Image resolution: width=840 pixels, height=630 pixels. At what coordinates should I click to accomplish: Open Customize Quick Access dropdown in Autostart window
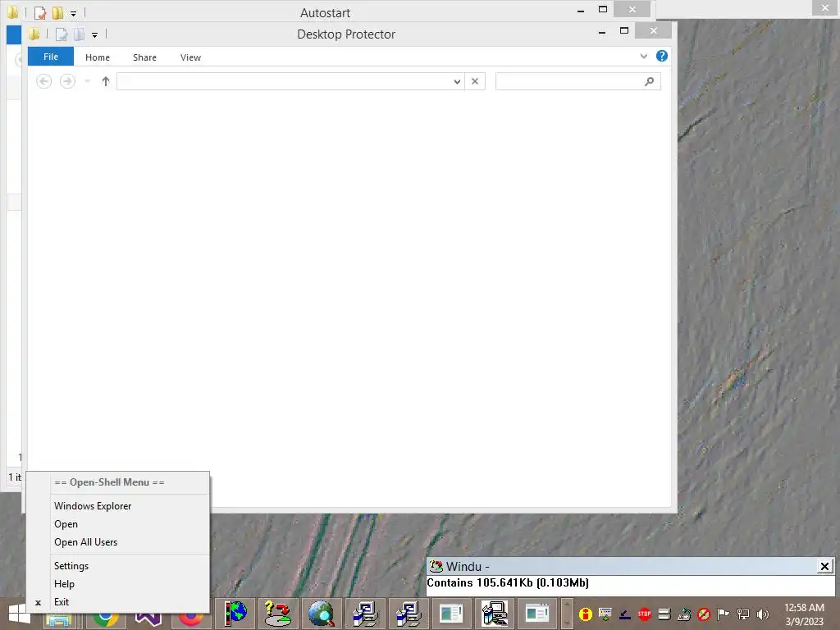(x=73, y=13)
